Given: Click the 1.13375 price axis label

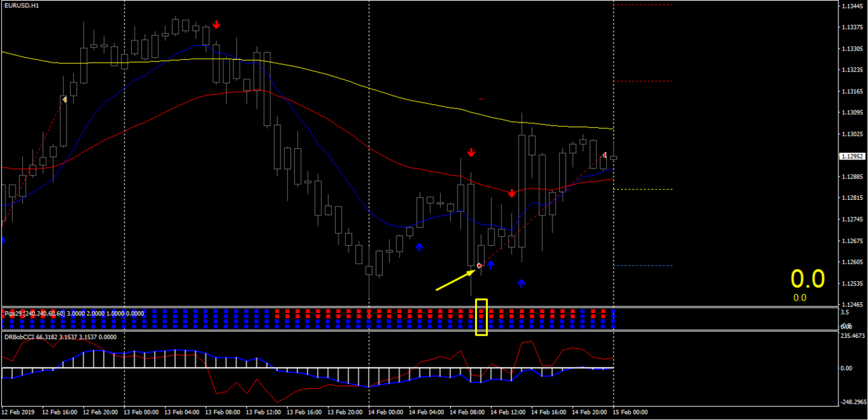Looking at the screenshot, I should click(851, 28).
